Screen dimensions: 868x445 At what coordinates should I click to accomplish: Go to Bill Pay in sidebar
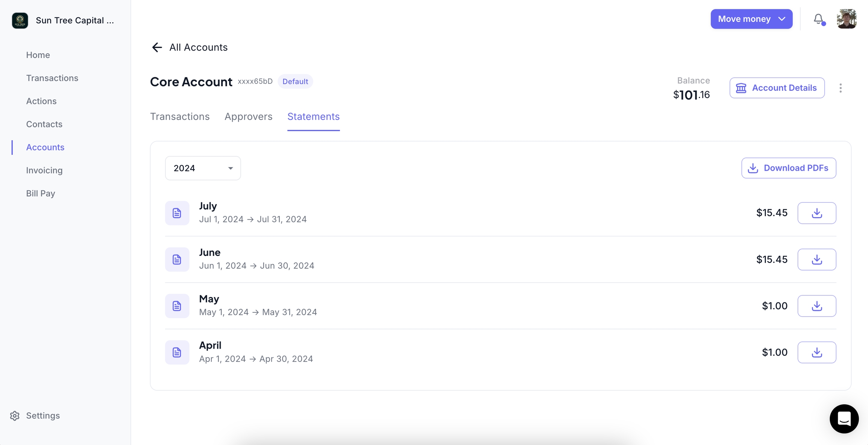click(41, 193)
